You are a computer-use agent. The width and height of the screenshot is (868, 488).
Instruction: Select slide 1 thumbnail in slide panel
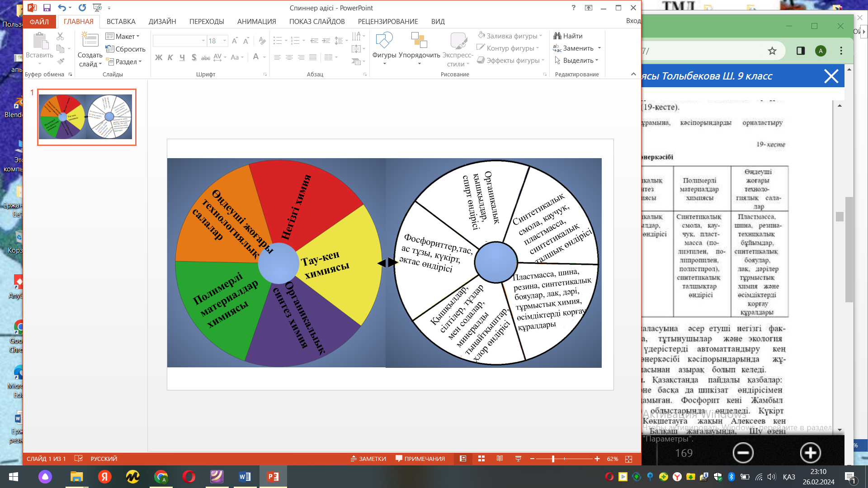(86, 117)
